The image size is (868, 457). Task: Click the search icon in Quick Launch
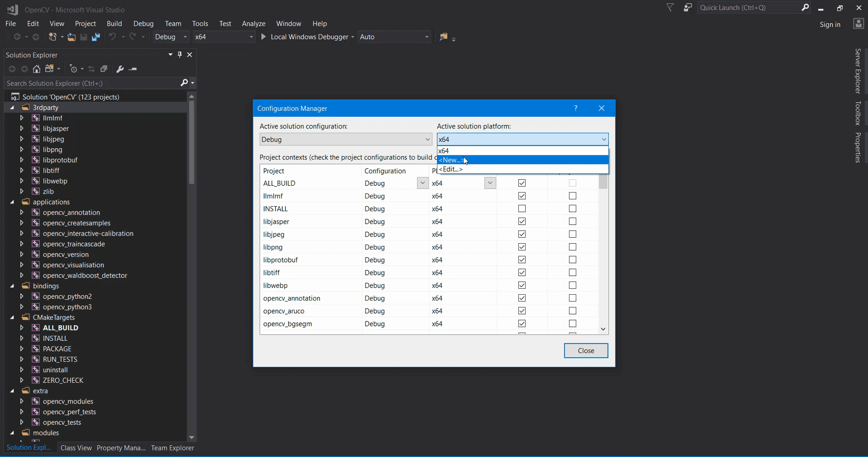(805, 8)
